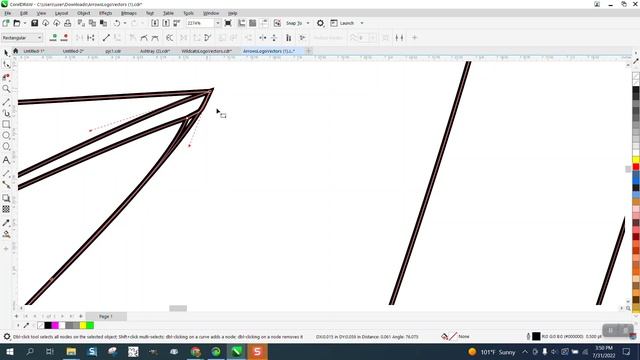Open the File menu
Screen dimensions: 640x360
coord(7,13)
